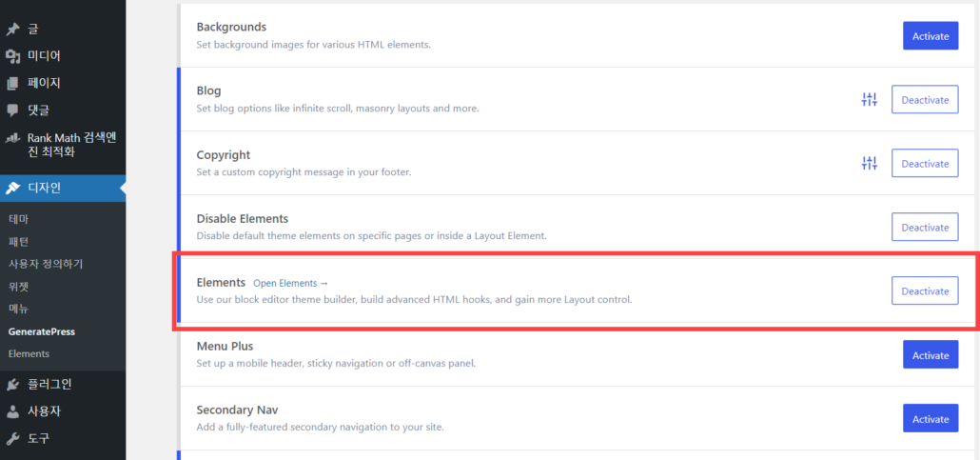Click the 미디어 media icon in sidebar
Screen dimensions: 980x460
12,56
